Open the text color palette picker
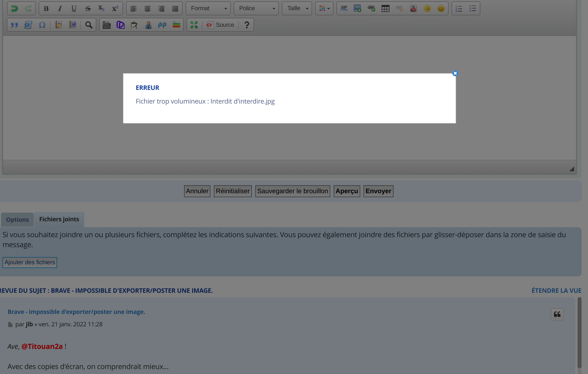Image resolution: width=588 pixels, height=374 pixels. coord(324,9)
